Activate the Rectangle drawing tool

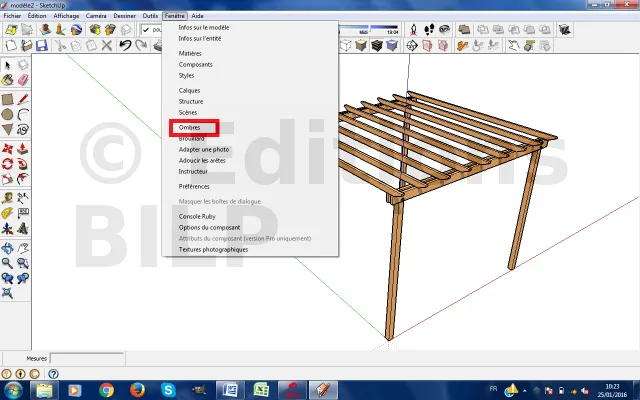coord(7,98)
